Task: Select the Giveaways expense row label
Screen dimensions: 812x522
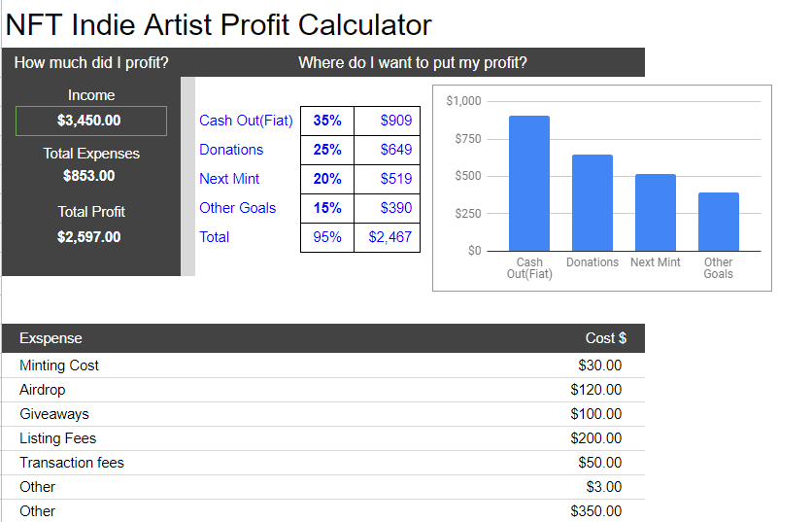Action: click(x=54, y=414)
